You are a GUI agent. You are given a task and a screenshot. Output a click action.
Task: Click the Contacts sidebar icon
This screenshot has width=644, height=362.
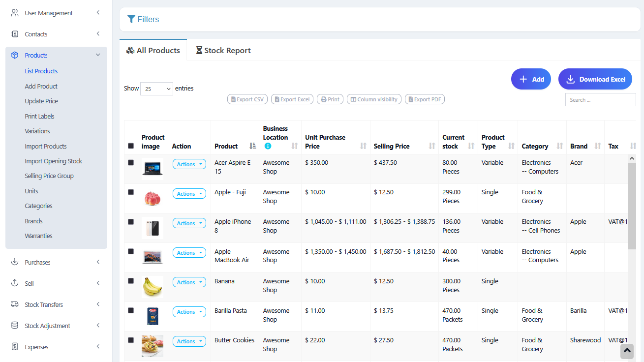pyautogui.click(x=14, y=33)
